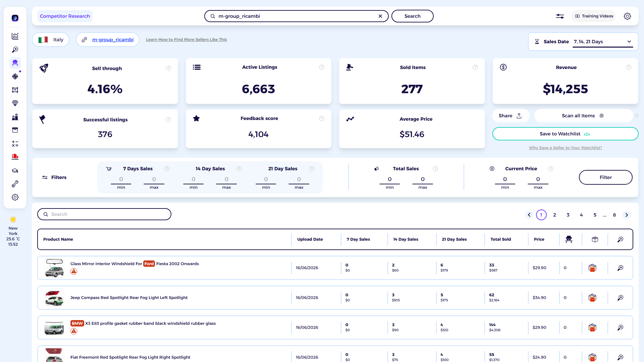
Task: Click the Filters label
Action: tap(59, 177)
